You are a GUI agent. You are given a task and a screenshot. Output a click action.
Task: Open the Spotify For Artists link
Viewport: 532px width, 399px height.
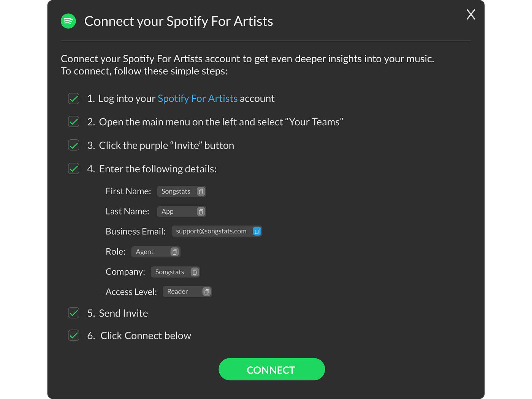198,99
